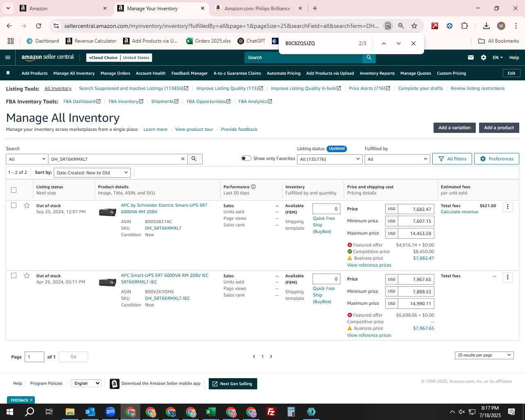Open Manage Orders nav item
525x420 pixels.
tap(115, 73)
